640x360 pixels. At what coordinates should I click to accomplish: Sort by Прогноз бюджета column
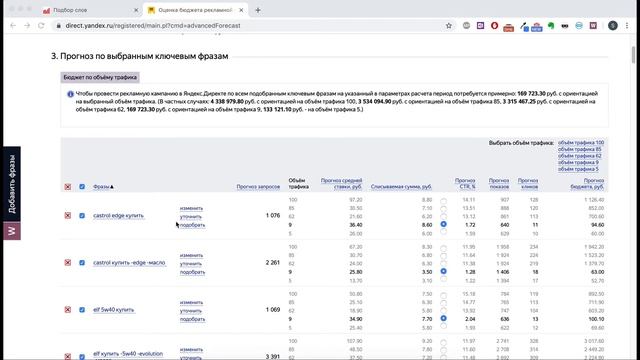pyautogui.click(x=587, y=183)
